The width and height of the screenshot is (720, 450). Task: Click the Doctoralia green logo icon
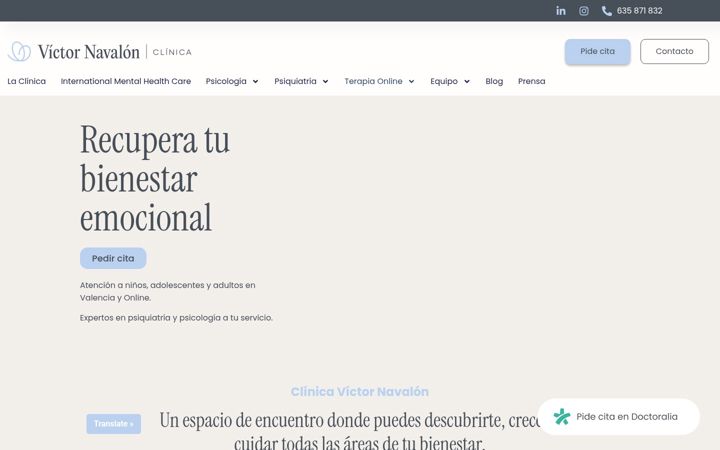tap(562, 416)
